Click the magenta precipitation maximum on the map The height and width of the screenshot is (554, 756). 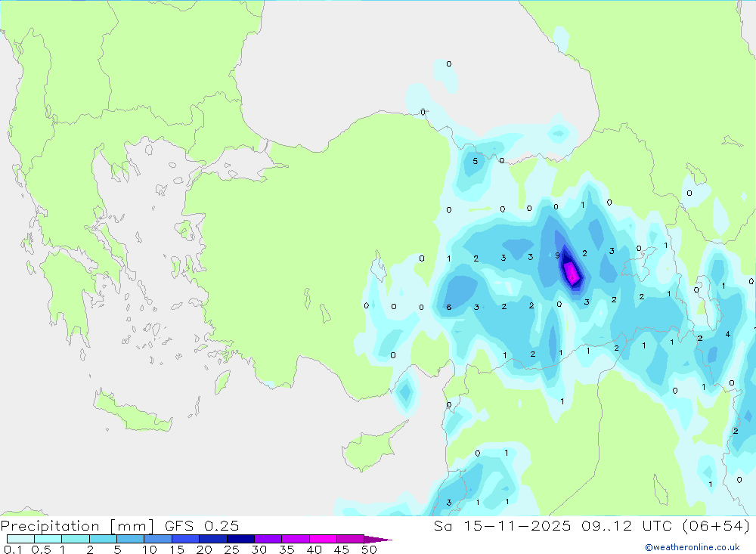[x=572, y=274]
